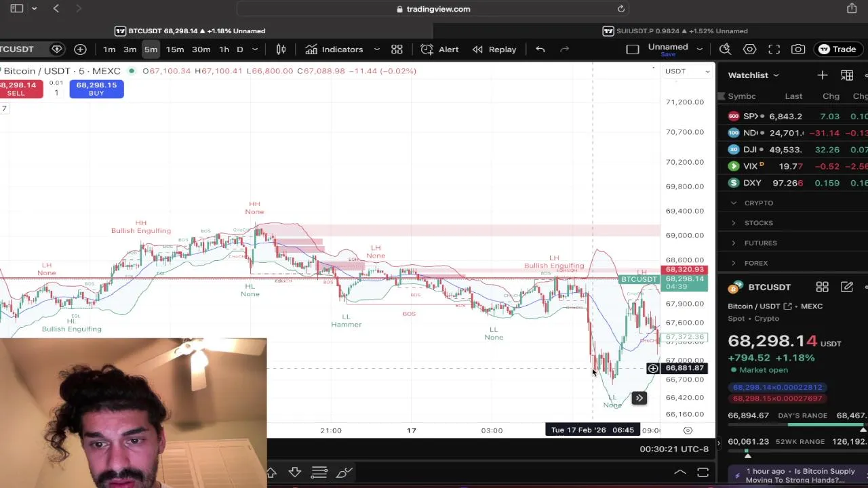The image size is (868, 488).
Task: Click the blue BUY 68,298.15 button
Action: pos(96,89)
